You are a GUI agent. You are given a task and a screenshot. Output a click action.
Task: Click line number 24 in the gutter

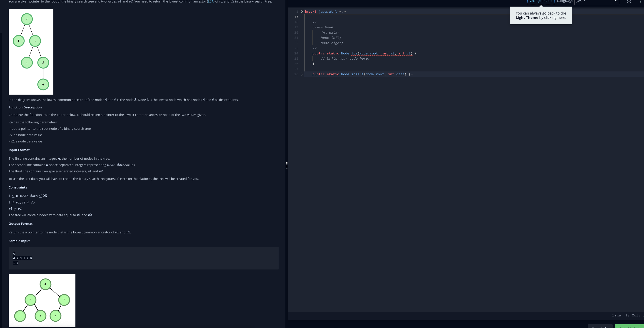coord(296,53)
